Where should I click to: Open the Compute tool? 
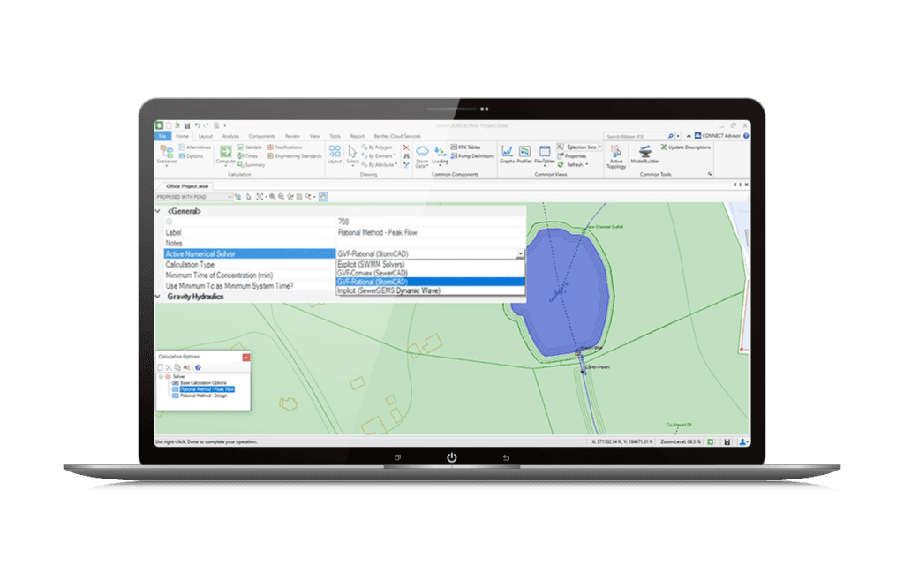pyautogui.click(x=225, y=152)
